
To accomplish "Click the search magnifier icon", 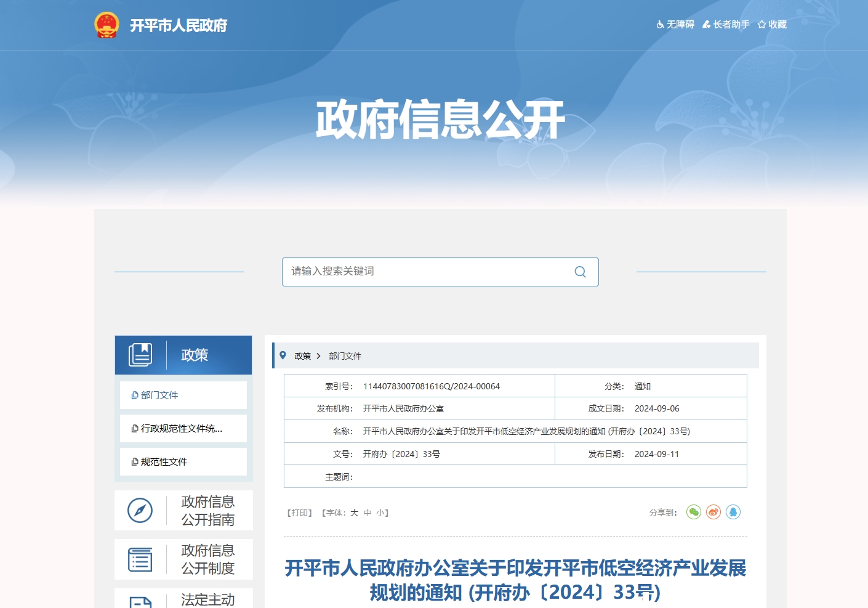I will pyautogui.click(x=580, y=272).
